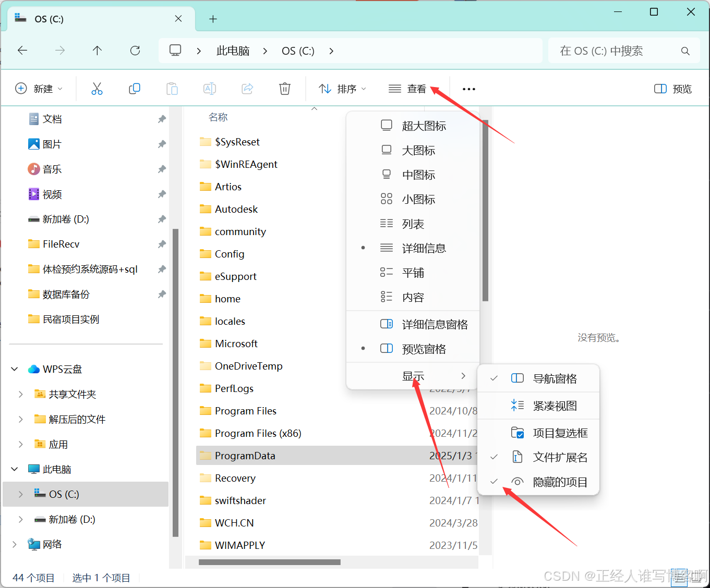Collapse 此电脑 in the sidebar
Image resolution: width=710 pixels, height=588 pixels.
[x=14, y=469]
